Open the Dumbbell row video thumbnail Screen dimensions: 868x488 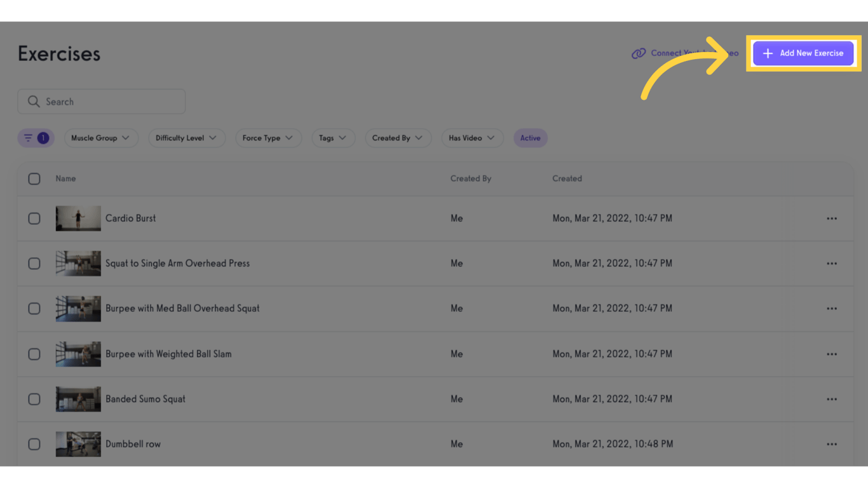coord(78,444)
